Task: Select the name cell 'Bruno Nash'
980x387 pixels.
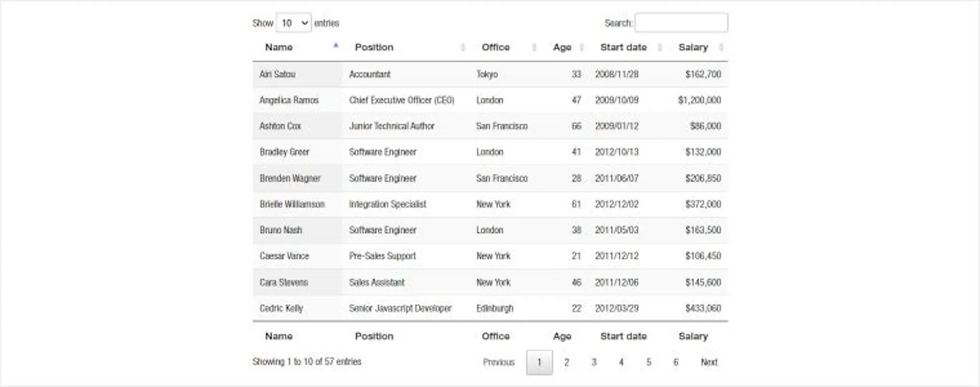Action: (x=298, y=230)
